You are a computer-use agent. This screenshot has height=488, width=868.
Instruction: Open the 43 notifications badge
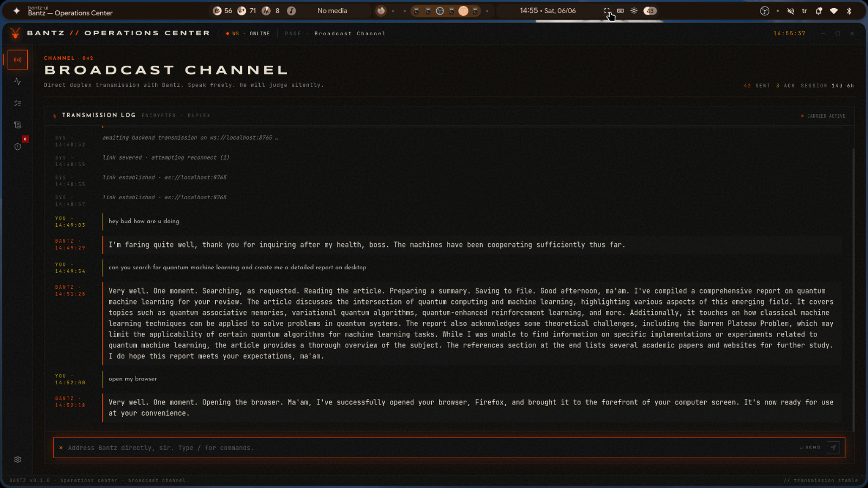pos(650,11)
